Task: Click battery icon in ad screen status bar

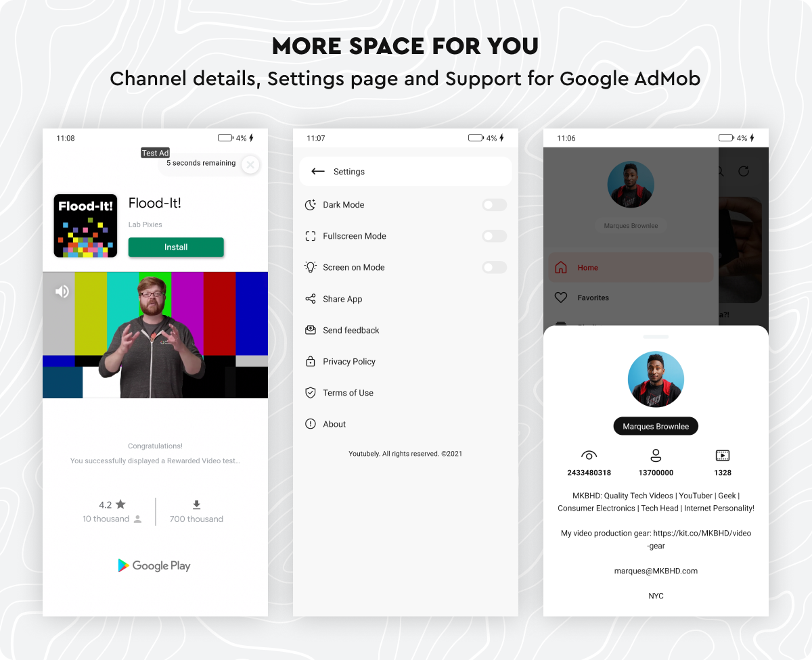Action: click(x=225, y=138)
